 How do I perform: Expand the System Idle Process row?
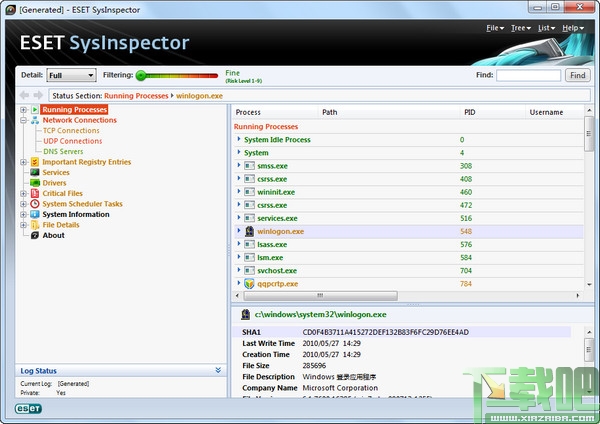(x=239, y=139)
